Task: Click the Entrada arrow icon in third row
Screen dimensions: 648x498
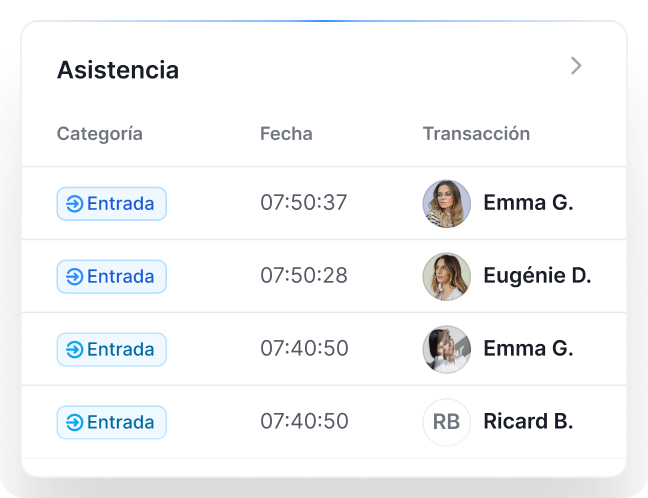Action: [x=75, y=350]
